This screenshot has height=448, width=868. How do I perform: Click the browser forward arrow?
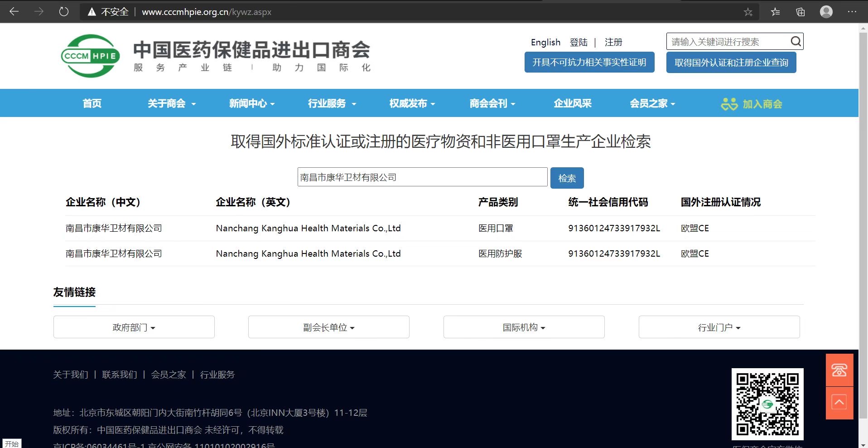click(x=39, y=12)
